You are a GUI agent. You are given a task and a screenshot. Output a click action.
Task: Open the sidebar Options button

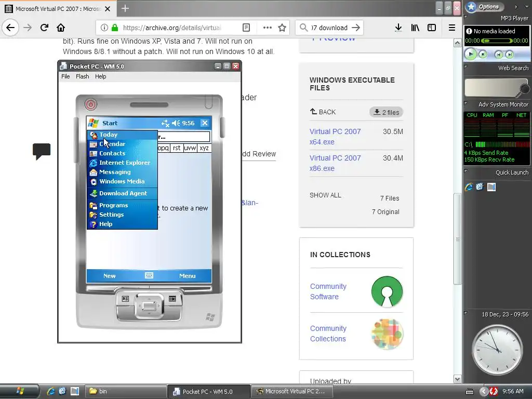coord(484,7)
